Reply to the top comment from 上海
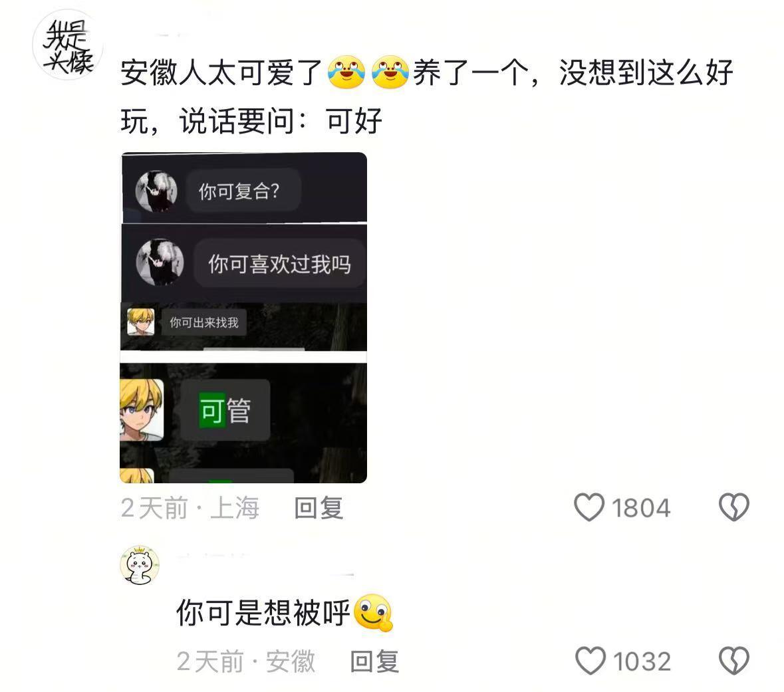The width and height of the screenshot is (784, 692). pyautogui.click(x=319, y=508)
